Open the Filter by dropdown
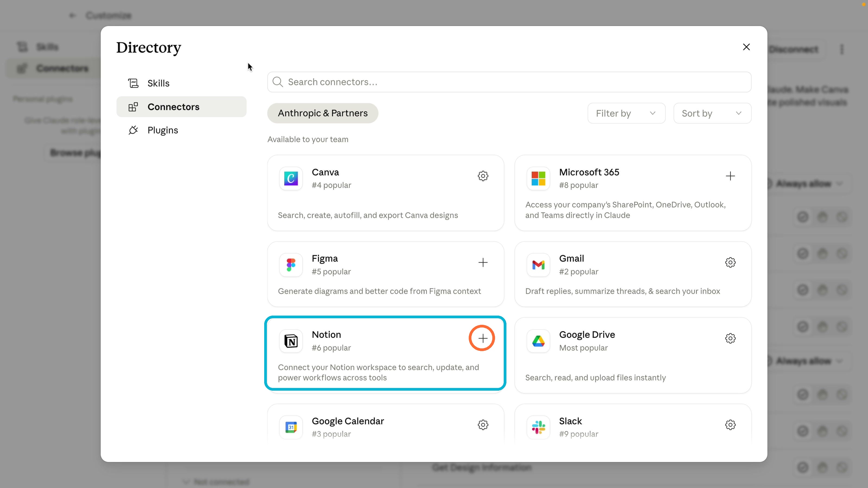Viewport: 868px width, 488px height. pyautogui.click(x=626, y=113)
